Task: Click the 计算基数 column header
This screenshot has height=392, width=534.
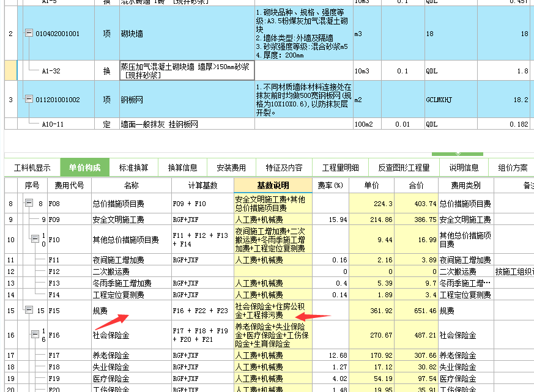Action: (202, 185)
